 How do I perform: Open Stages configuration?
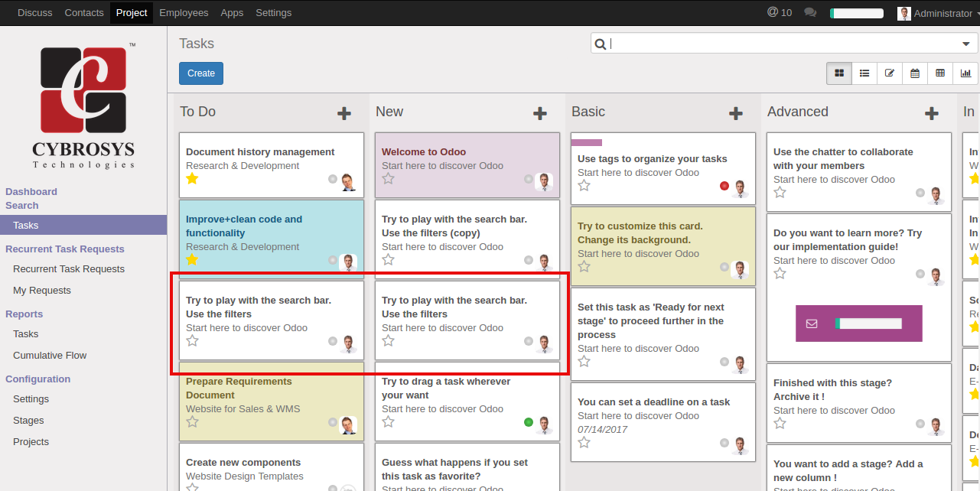pyautogui.click(x=28, y=421)
